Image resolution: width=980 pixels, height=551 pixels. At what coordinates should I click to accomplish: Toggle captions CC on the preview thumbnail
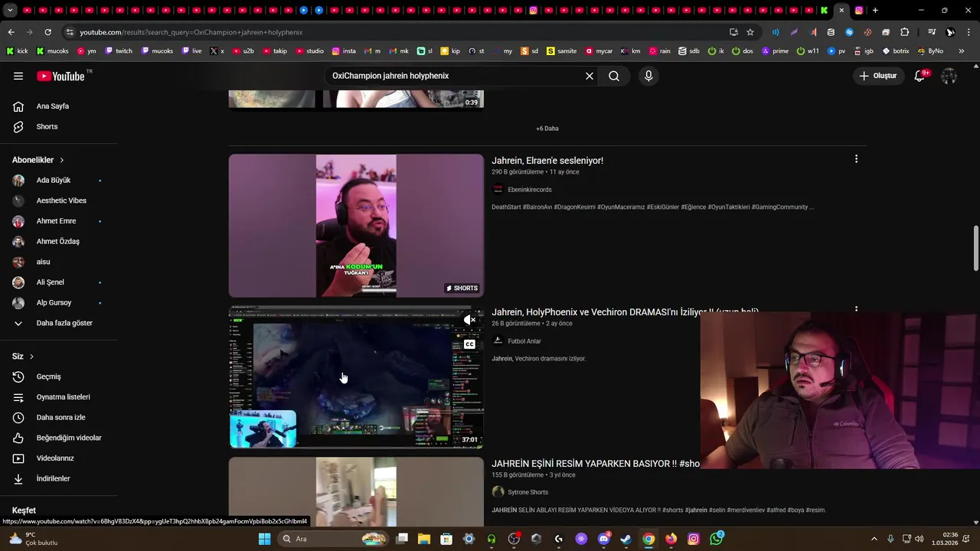469,344
